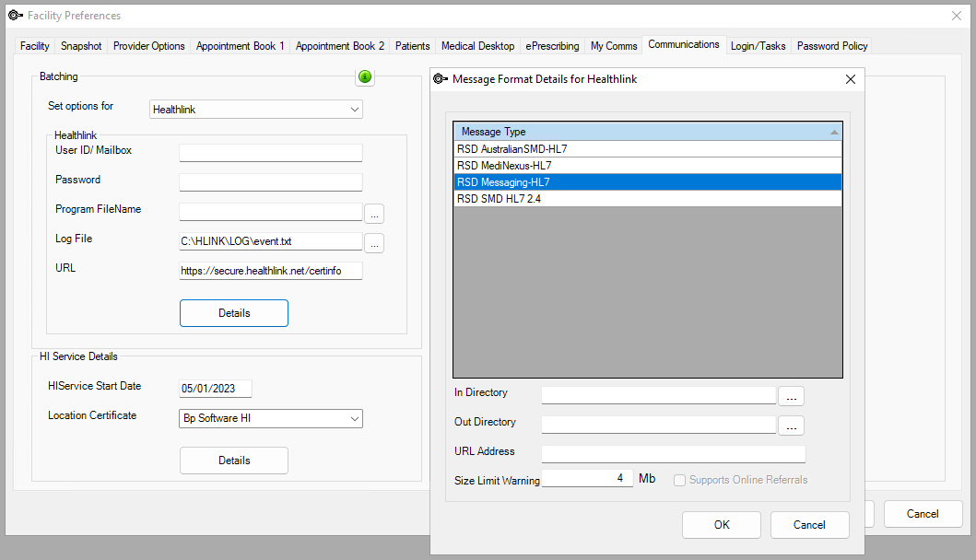Screen dimensions: 976x560
Task: Open the Set options for Healthlink dropdown
Action: [256, 110]
